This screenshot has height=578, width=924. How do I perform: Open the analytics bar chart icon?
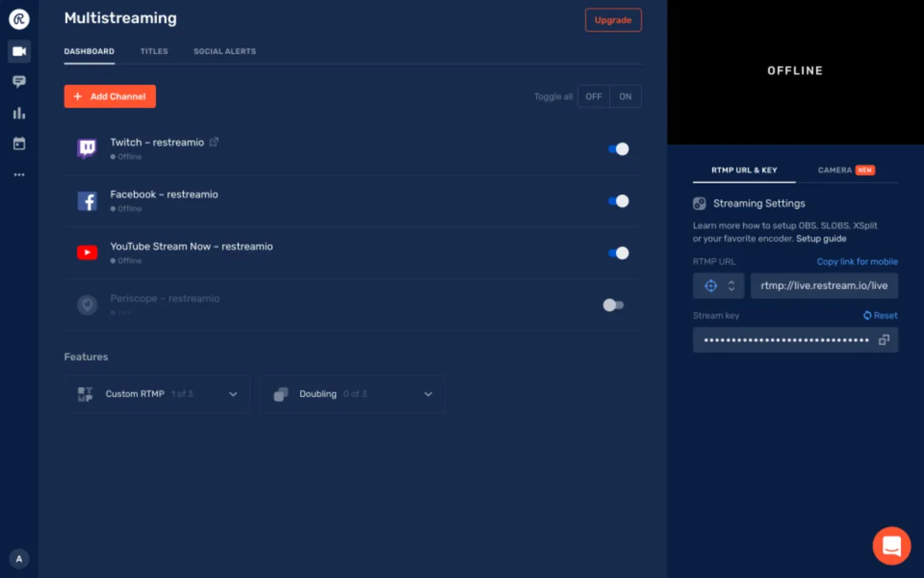19,113
